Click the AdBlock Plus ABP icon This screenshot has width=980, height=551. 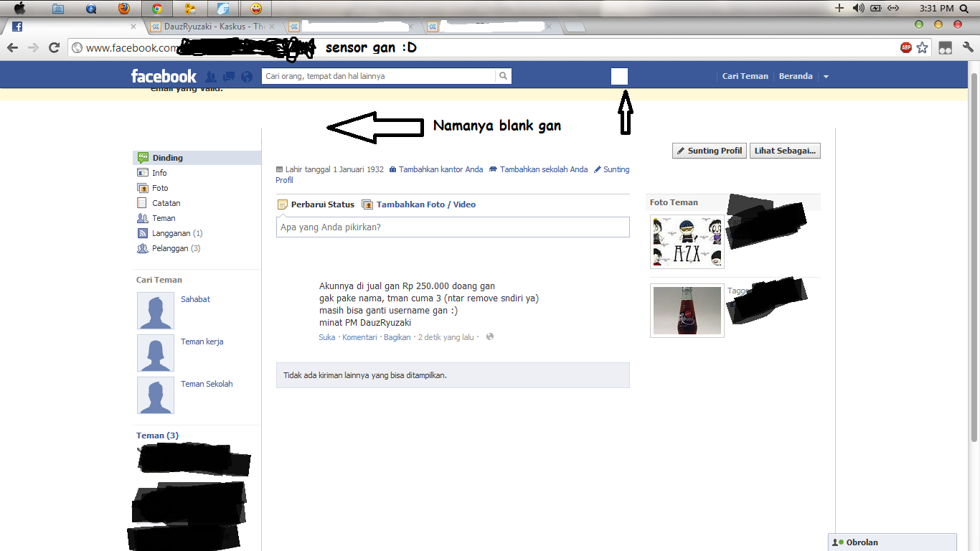(x=906, y=48)
